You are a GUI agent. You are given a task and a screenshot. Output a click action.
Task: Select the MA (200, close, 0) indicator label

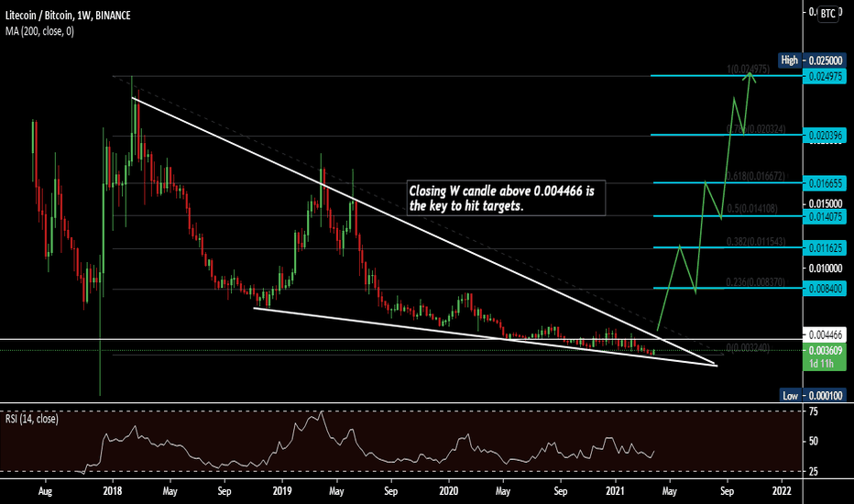pos(39,31)
